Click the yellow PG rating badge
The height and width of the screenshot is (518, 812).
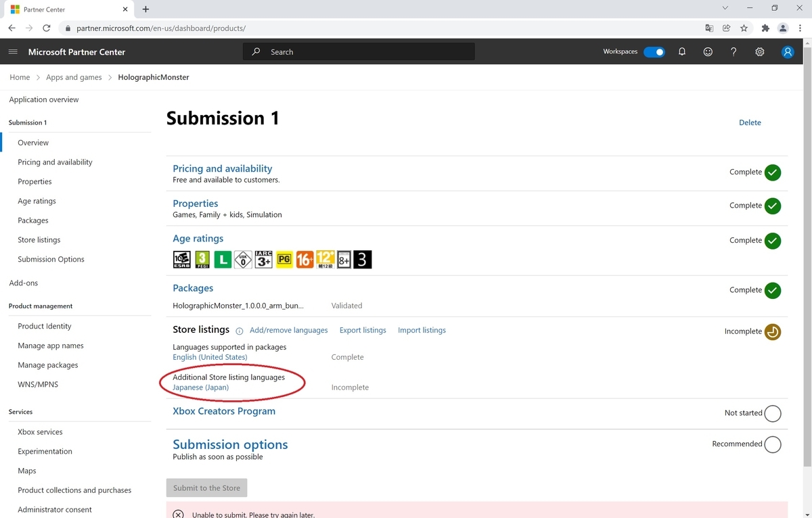tap(284, 260)
